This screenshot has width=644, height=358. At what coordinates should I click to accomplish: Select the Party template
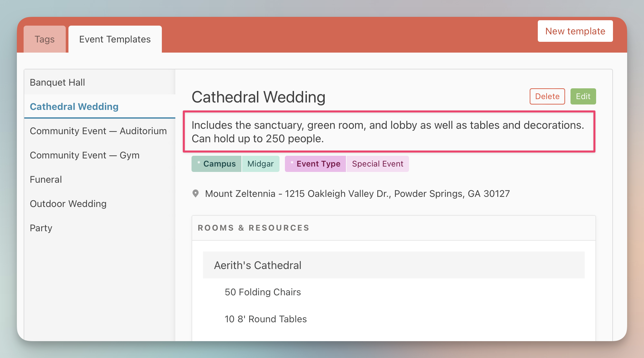coord(41,228)
